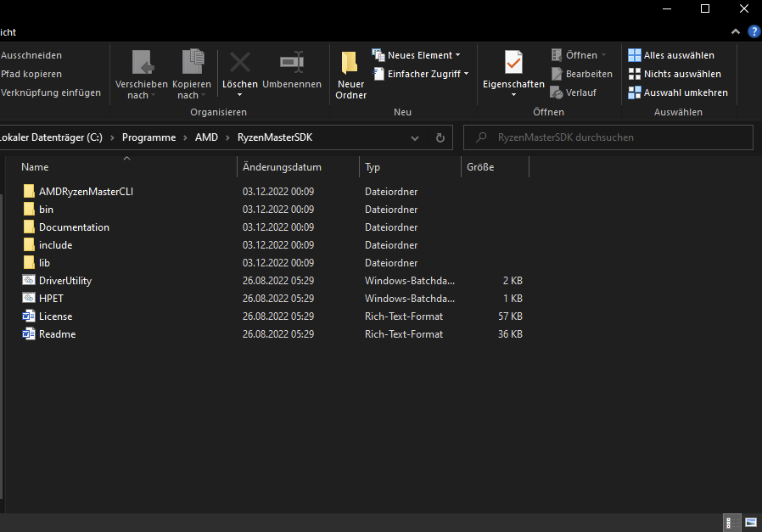This screenshot has width=762, height=532.
Task: Open the Eigenschaften dropdown arrow
Action: pos(513,95)
